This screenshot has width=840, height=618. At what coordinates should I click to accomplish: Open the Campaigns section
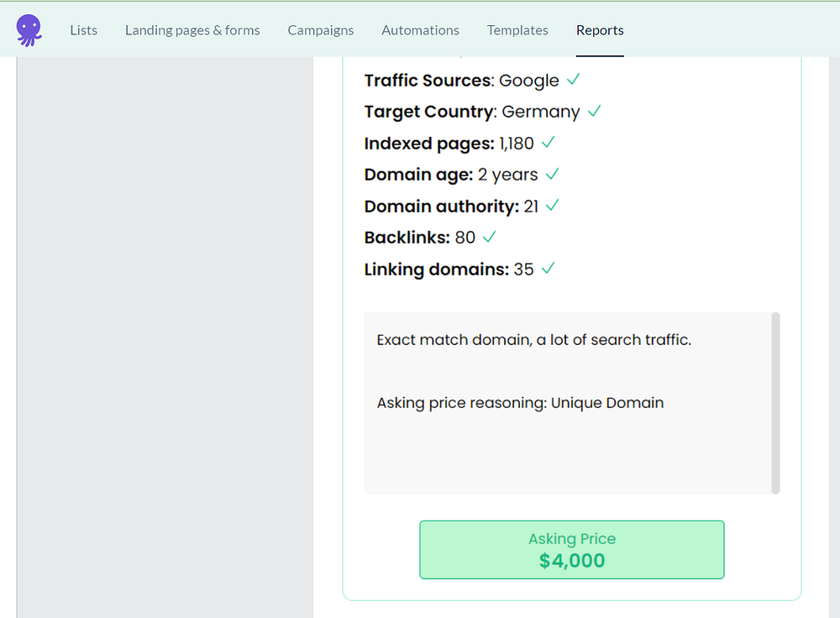click(x=321, y=30)
